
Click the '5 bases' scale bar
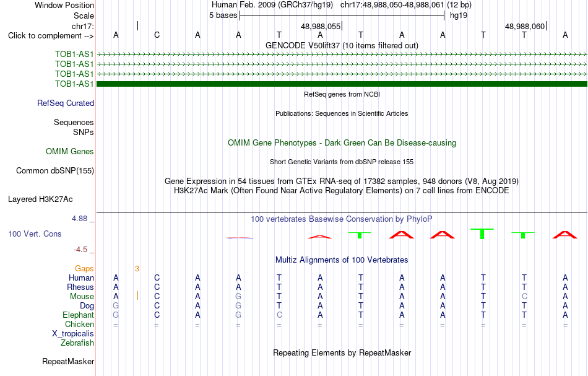coord(342,15)
